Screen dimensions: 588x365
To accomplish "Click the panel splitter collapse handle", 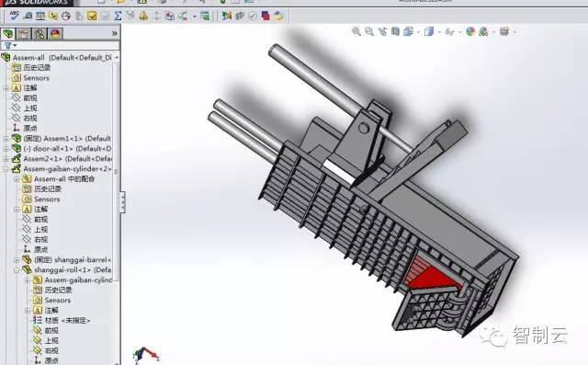I will (x=122, y=202).
